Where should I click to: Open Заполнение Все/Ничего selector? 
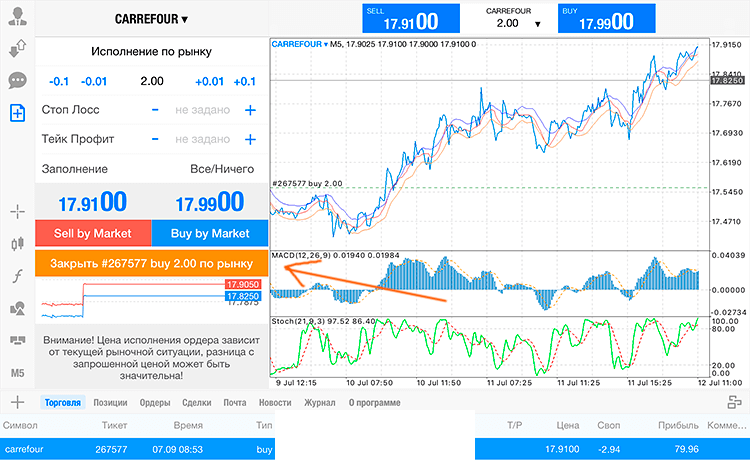pyautogui.click(x=152, y=169)
